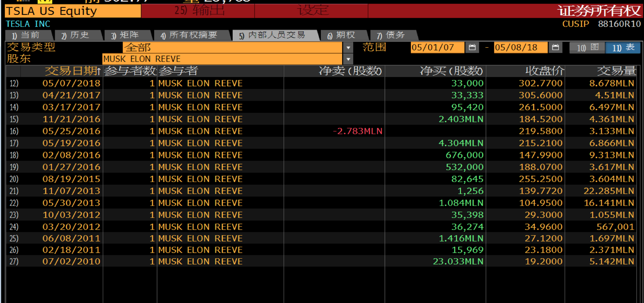Select the 03/17/2017 transaction date
The height and width of the screenshot is (303, 644).
[71, 107]
